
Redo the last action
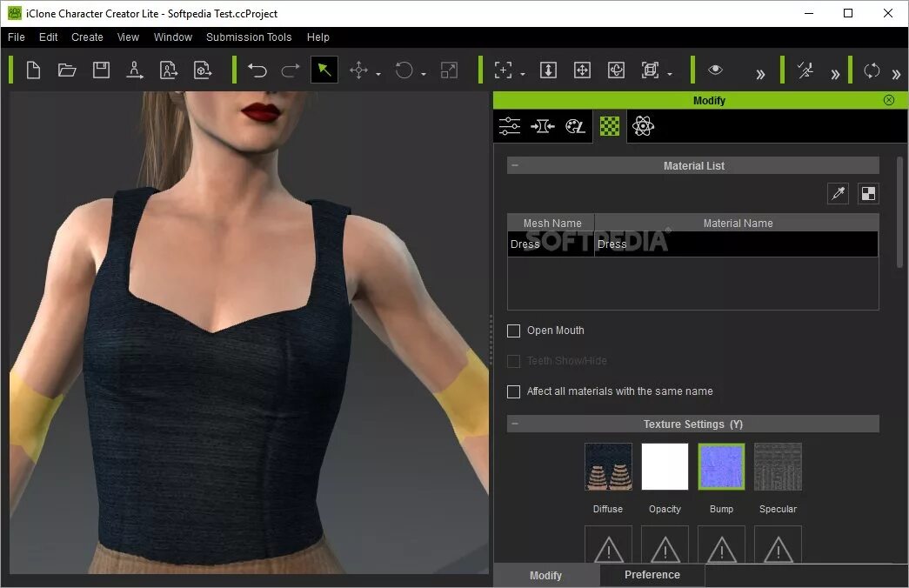coord(291,70)
